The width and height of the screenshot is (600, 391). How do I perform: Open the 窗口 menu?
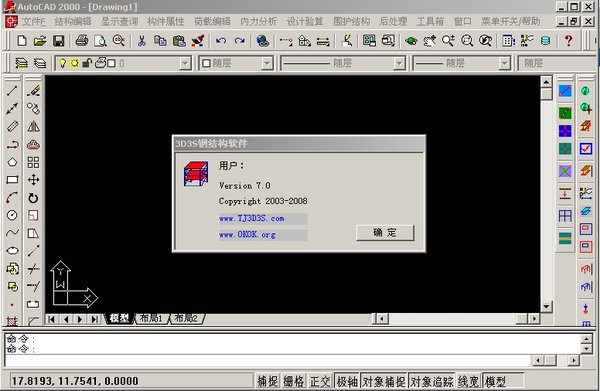(463, 21)
